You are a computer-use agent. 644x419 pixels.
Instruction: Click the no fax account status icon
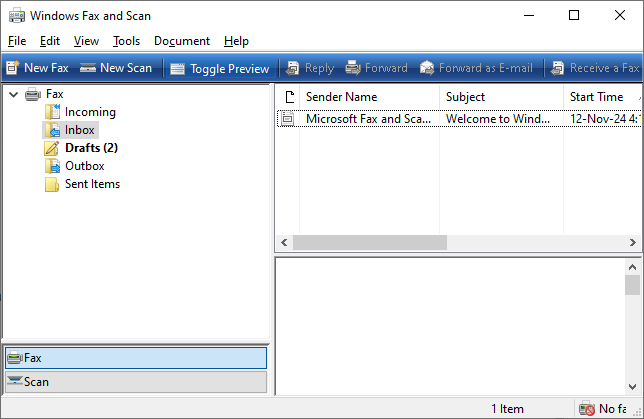coord(586,409)
